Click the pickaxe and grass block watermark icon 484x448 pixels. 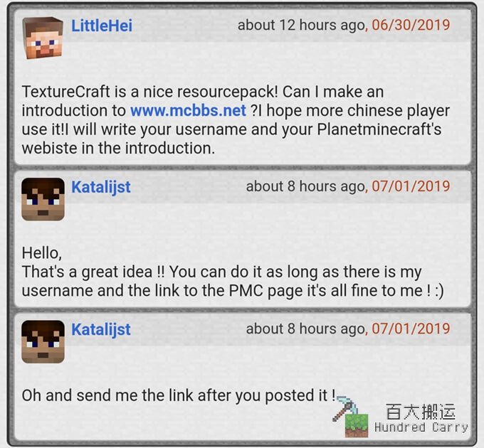pyautogui.click(x=351, y=417)
